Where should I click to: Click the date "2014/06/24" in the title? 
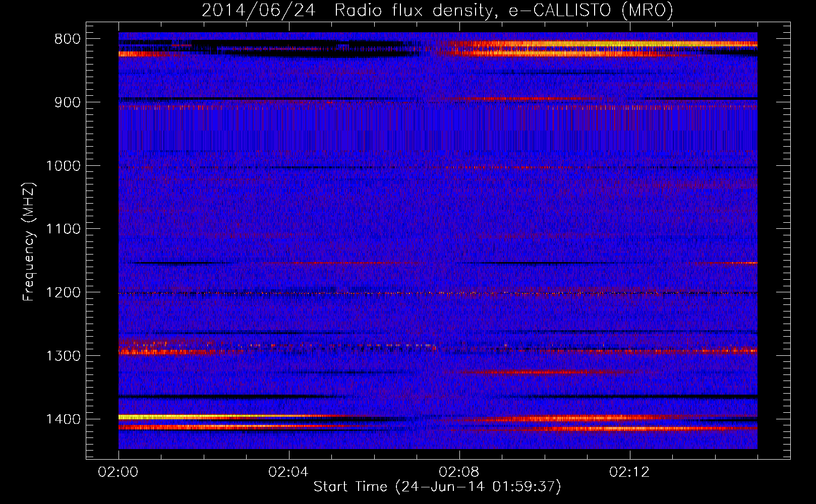258,11
